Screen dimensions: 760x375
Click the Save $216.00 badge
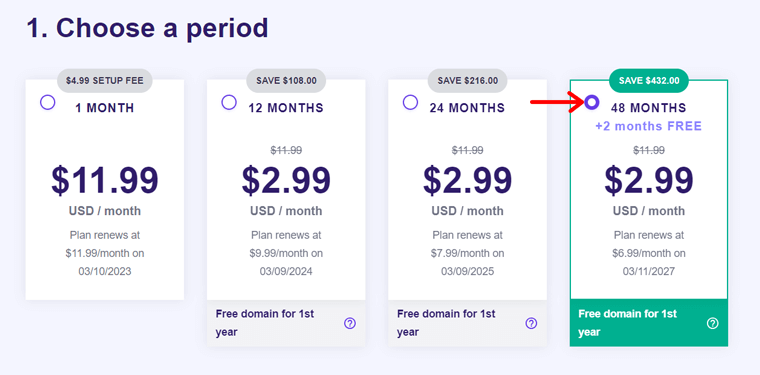[467, 80]
